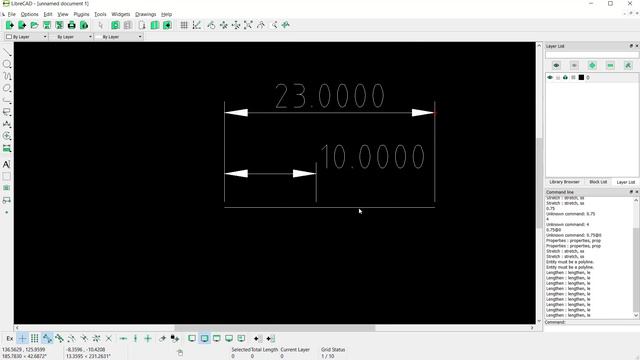Toggle Snap on grid button
This screenshot has width=640, height=360.
click(x=35, y=338)
